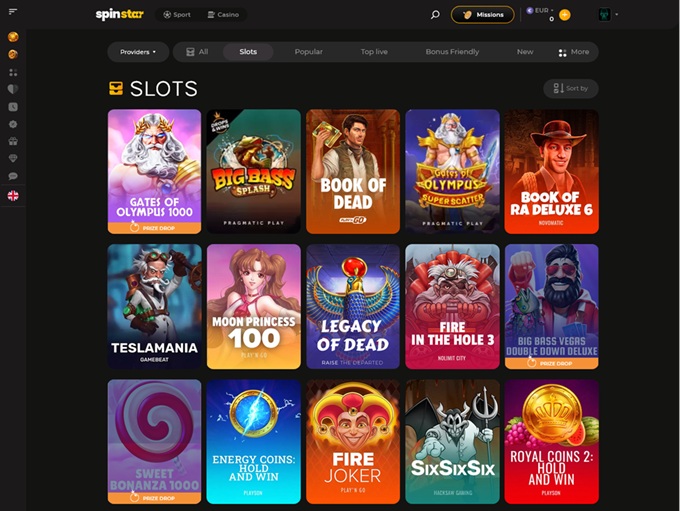Expand the EUR currency selector
This screenshot has height=511, width=680.
coord(540,10)
